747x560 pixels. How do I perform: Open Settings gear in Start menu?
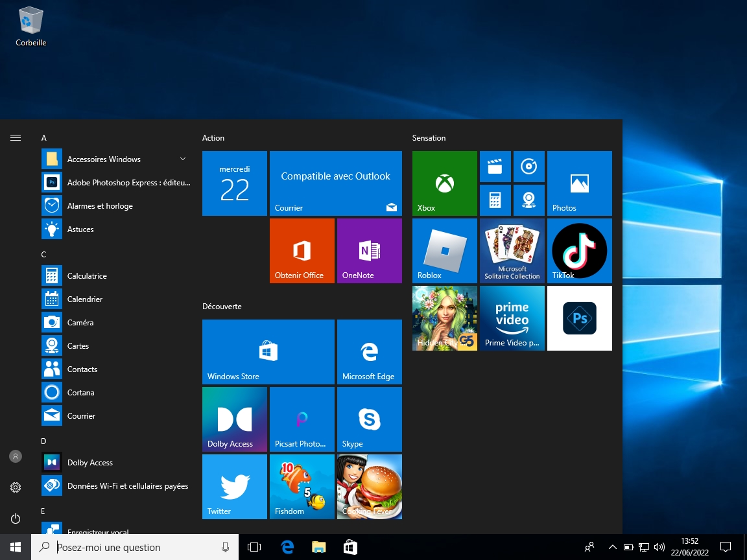(16, 487)
